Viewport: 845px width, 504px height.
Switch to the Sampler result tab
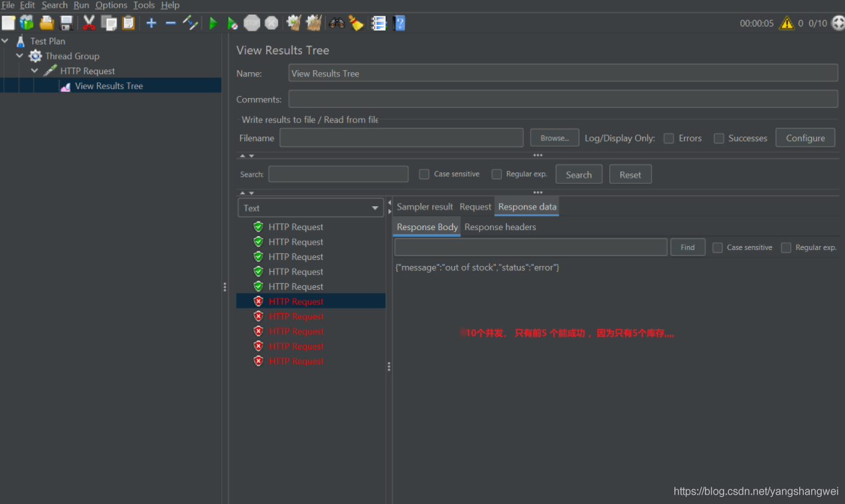point(425,207)
